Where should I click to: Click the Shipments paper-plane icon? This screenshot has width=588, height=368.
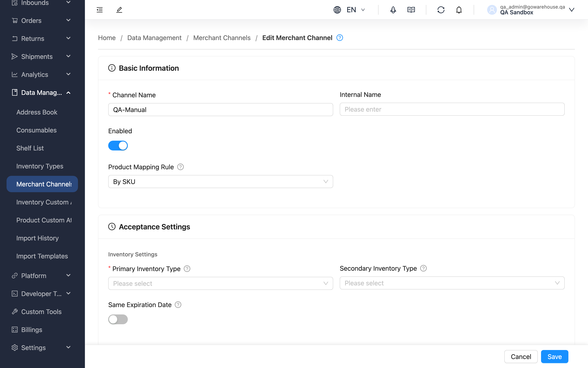click(14, 56)
